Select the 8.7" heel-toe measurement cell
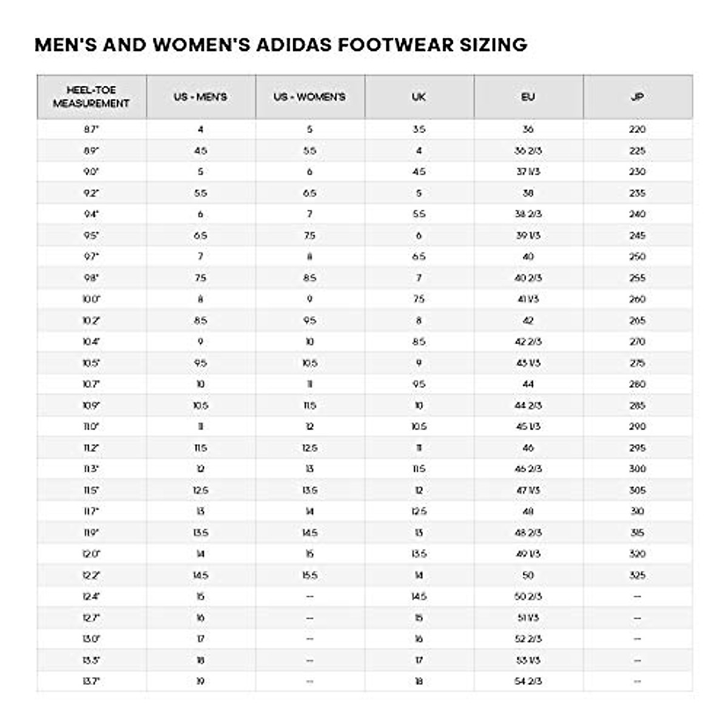This screenshot has width=728, height=728. click(x=91, y=129)
